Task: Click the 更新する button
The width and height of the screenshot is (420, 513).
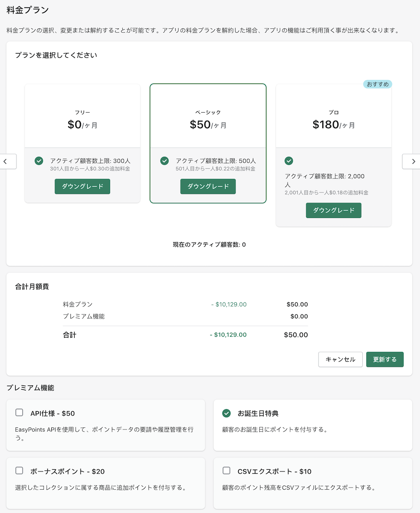Action: point(385,359)
